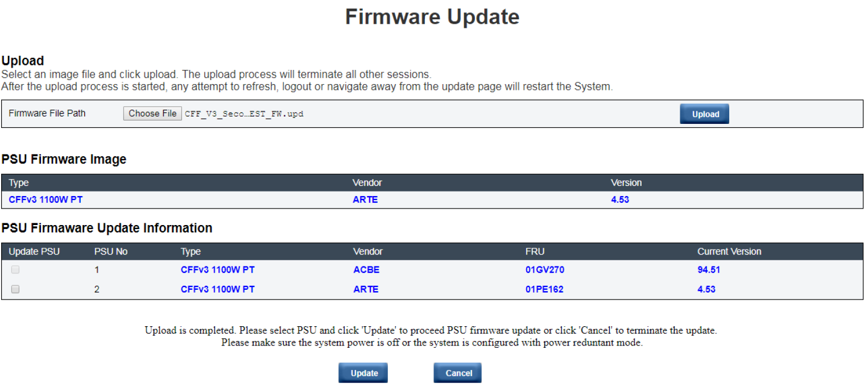Click the FRU value 01GV270
This screenshot has height=387, width=868.
tap(545, 270)
